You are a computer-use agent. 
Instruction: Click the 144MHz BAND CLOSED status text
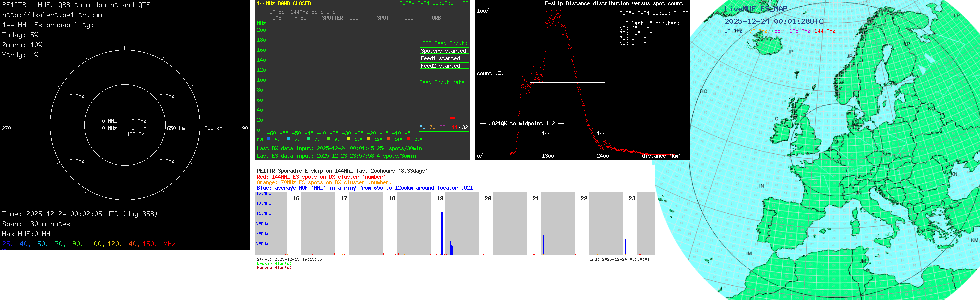pyautogui.click(x=284, y=3)
